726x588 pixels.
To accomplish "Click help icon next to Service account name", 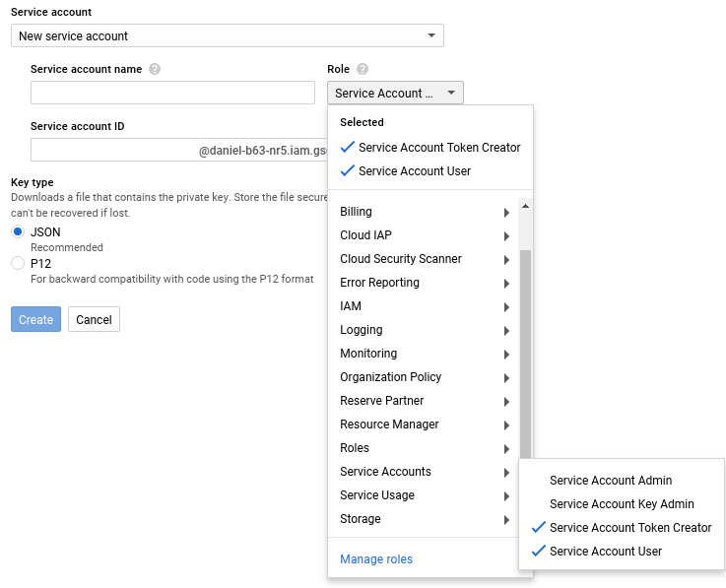I will [155, 70].
